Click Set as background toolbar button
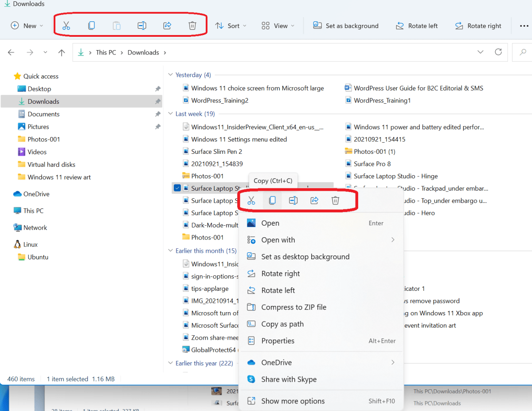Screen dimensions: 532x411 pos(346,26)
